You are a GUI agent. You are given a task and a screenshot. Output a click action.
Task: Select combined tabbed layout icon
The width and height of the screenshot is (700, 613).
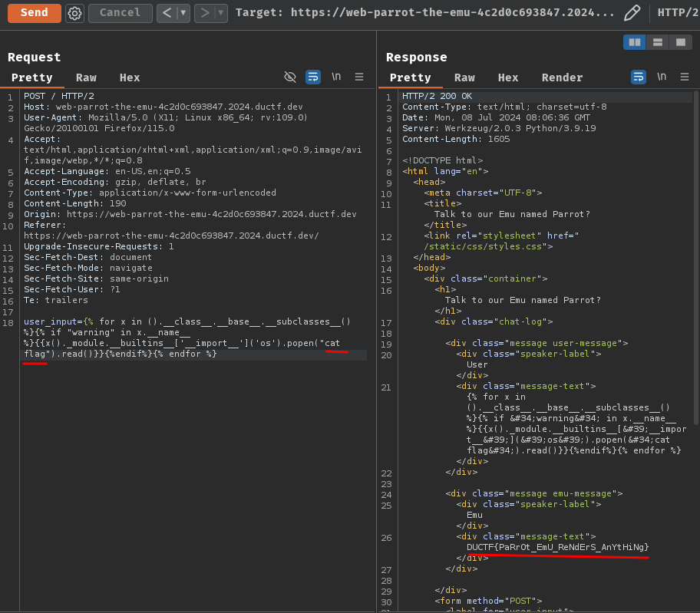coord(680,42)
